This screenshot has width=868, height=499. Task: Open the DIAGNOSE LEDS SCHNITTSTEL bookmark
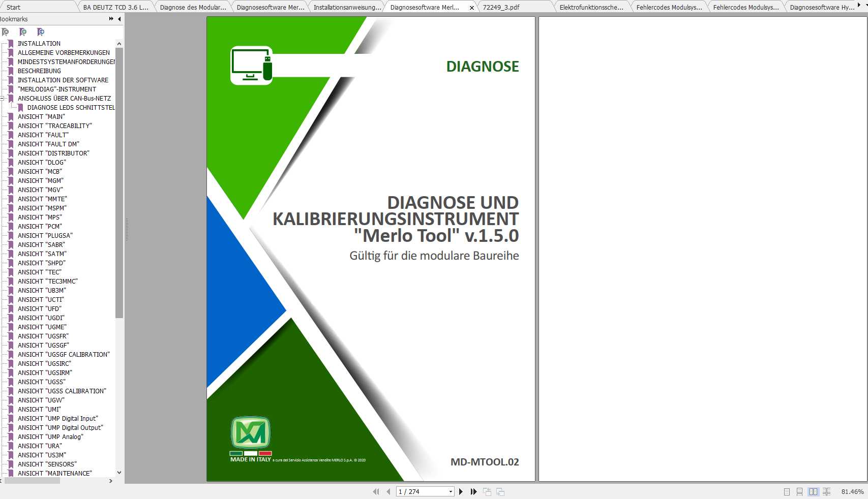[x=71, y=107]
